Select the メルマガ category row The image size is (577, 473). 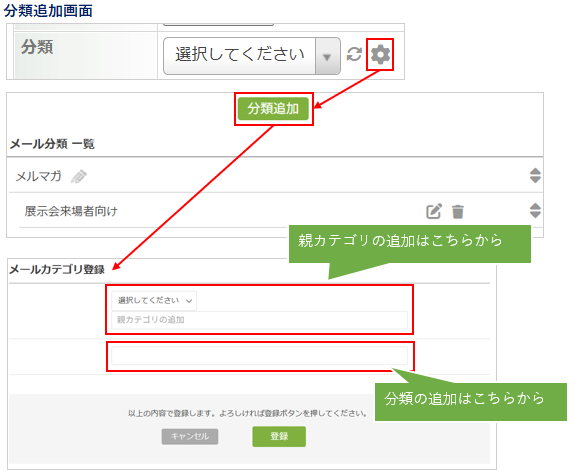pos(276,176)
